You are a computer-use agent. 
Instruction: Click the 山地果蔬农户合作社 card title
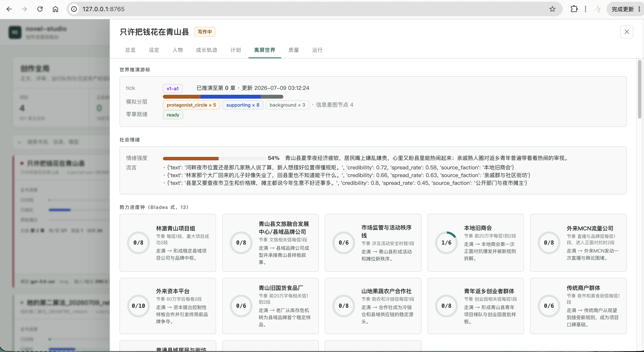386,291
